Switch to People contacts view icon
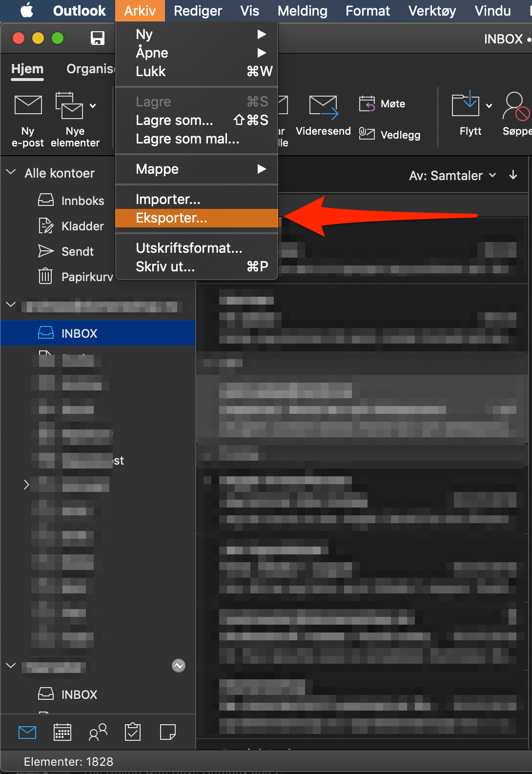The image size is (532, 774). pos(98,732)
